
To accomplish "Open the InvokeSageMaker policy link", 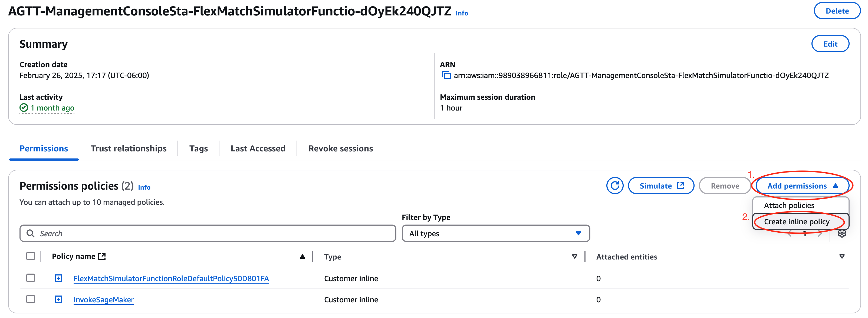I will (103, 300).
